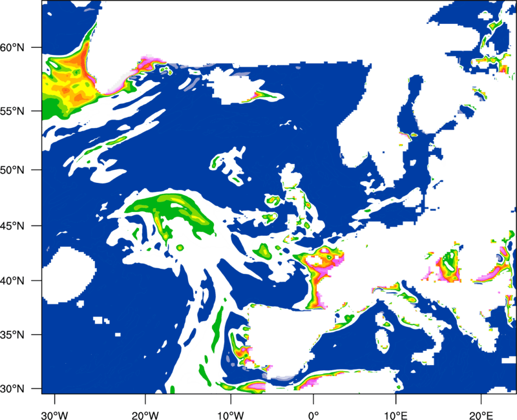517x420 pixels.
Task: Click the 10°E longitude label
Action: (x=396, y=415)
